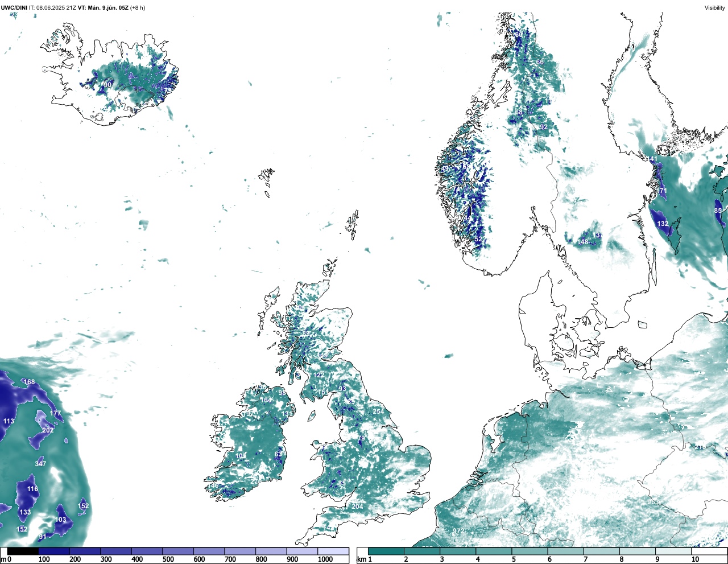This screenshot has width=728, height=564.
Task: Select the 9–10 km legend swatch
Action: [674, 551]
